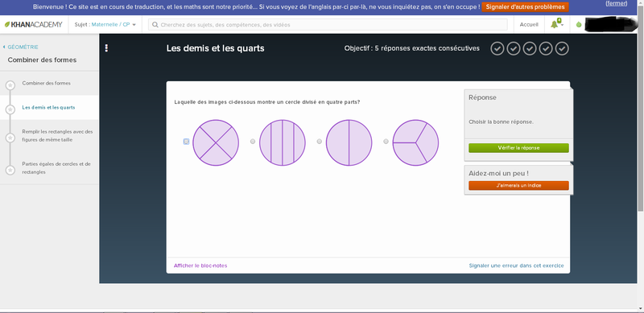Image resolution: width=644 pixels, height=313 pixels.
Task: Click the last progress checkmark circle
Action: [562, 48]
